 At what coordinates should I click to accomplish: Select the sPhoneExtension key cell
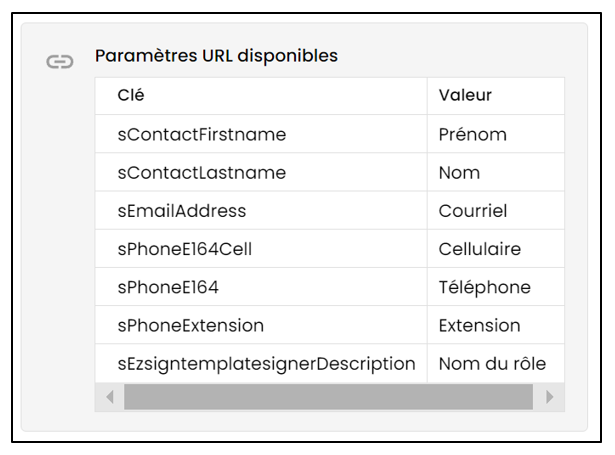coord(261,326)
